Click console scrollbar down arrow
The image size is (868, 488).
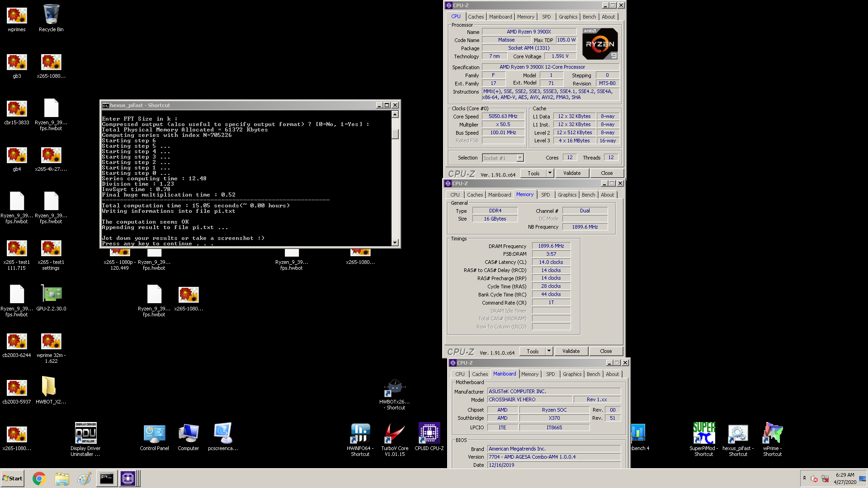point(395,243)
